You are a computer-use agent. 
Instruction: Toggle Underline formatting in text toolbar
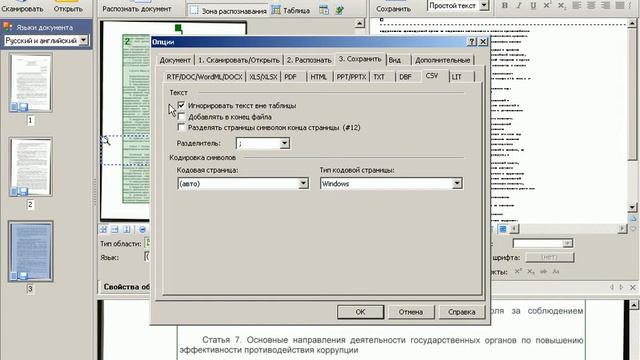click(x=533, y=5)
